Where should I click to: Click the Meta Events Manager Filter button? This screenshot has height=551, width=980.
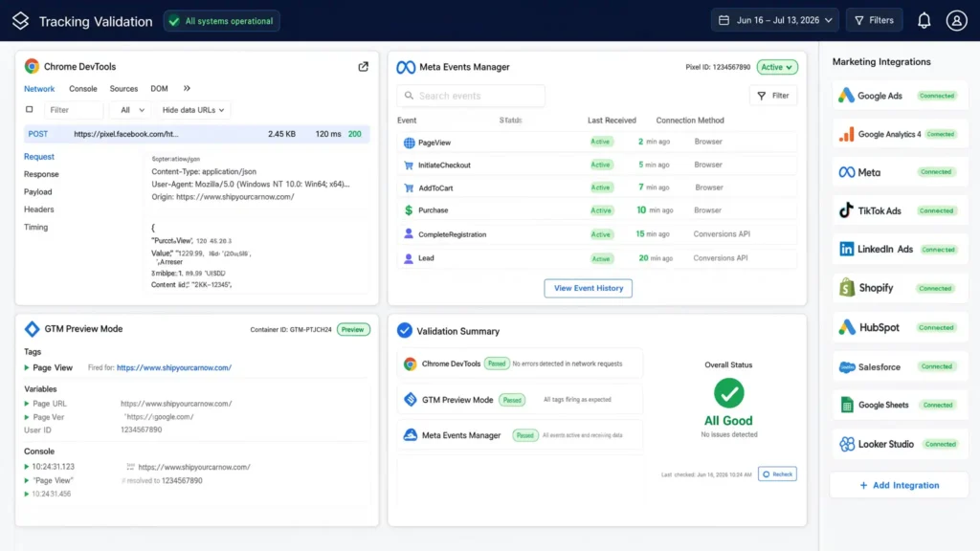click(x=773, y=96)
